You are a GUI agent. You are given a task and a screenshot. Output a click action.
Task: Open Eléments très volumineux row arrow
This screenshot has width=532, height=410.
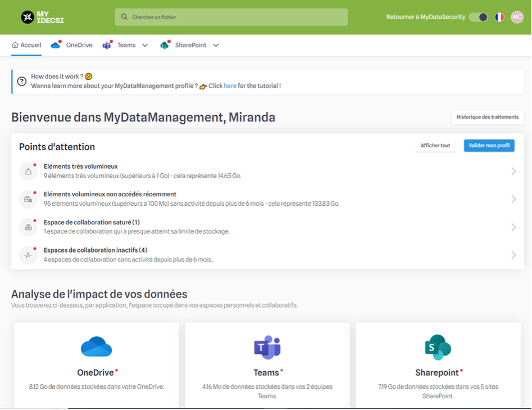coord(513,171)
